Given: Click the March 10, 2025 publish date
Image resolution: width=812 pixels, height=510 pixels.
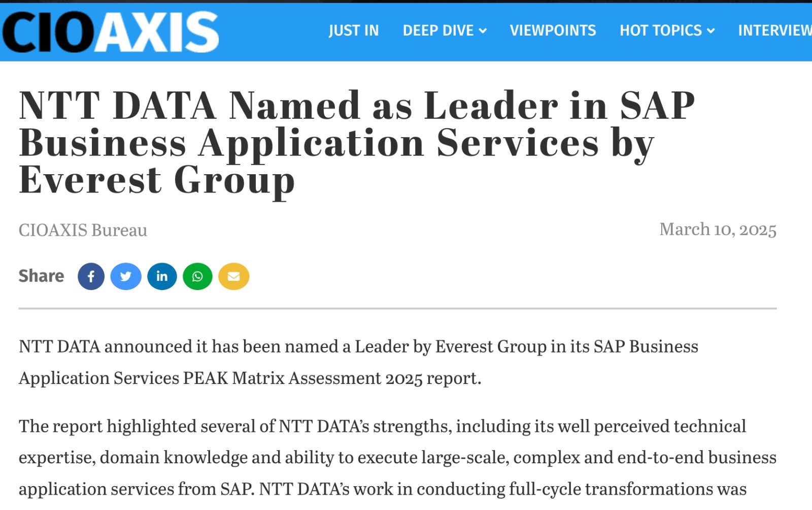Looking at the screenshot, I should point(717,230).
